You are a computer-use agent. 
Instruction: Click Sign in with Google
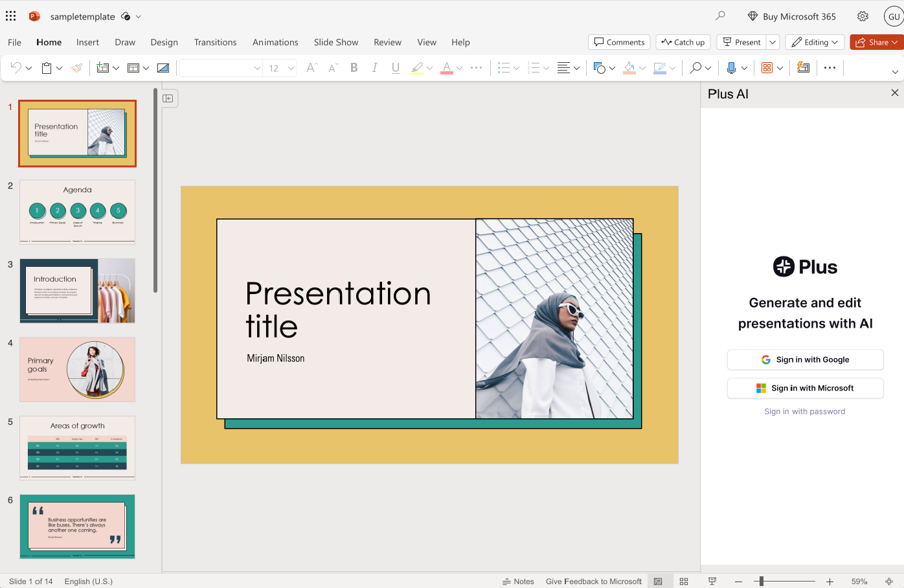[x=805, y=359]
